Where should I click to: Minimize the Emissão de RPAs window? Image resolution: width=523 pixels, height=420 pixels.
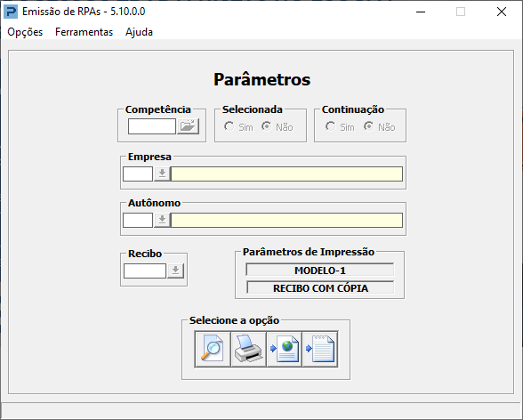pyautogui.click(x=421, y=12)
